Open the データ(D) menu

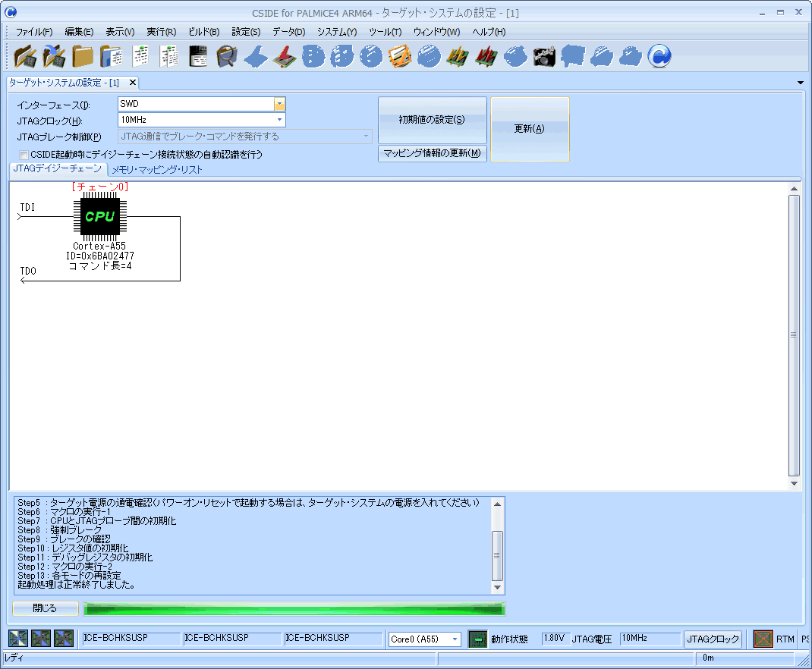[289, 32]
